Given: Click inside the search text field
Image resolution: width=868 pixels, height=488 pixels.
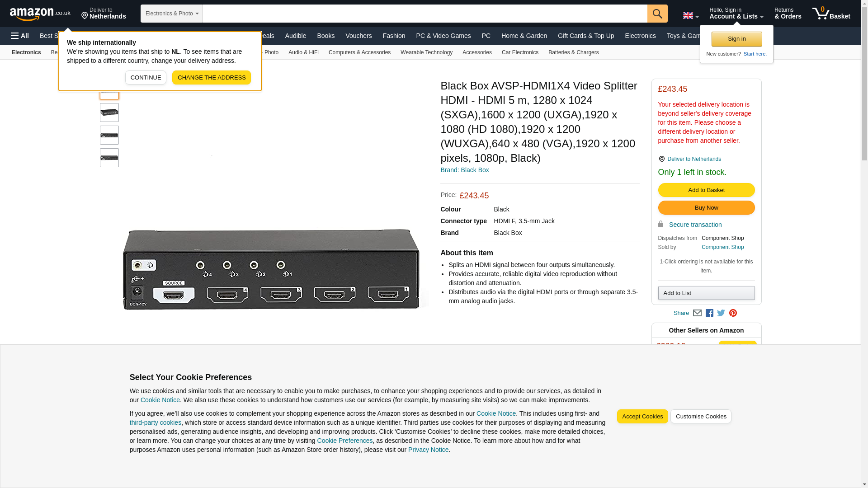Looking at the screenshot, I should [x=425, y=14].
